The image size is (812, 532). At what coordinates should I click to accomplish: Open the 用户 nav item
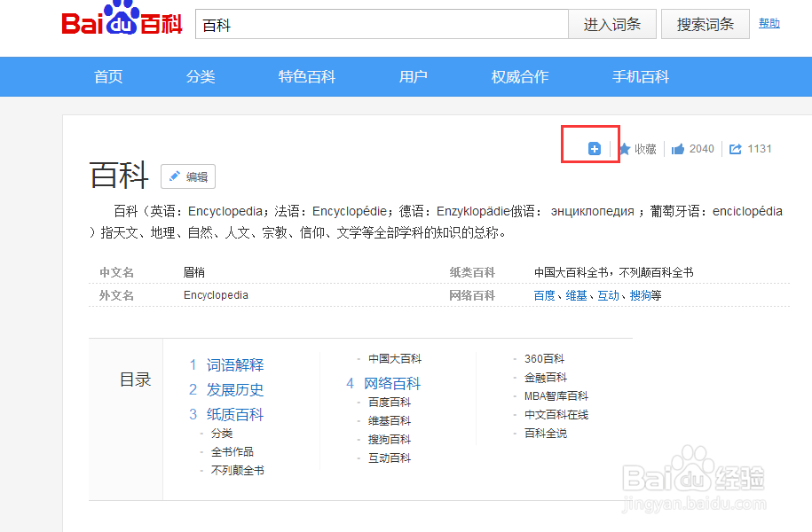(x=413, y=76)
